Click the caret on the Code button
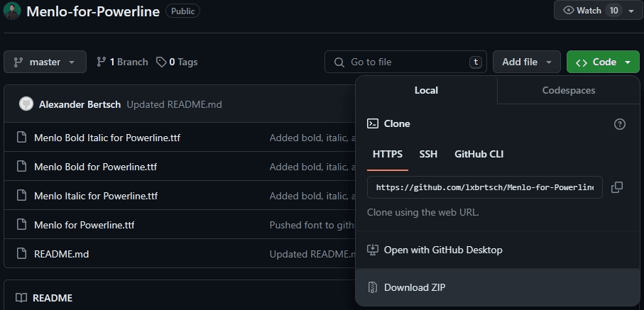 click(x=628, y=62)
